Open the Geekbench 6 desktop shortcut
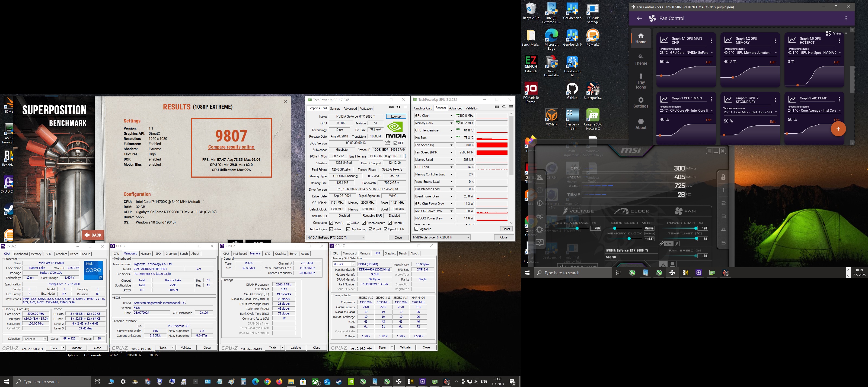 572,38
